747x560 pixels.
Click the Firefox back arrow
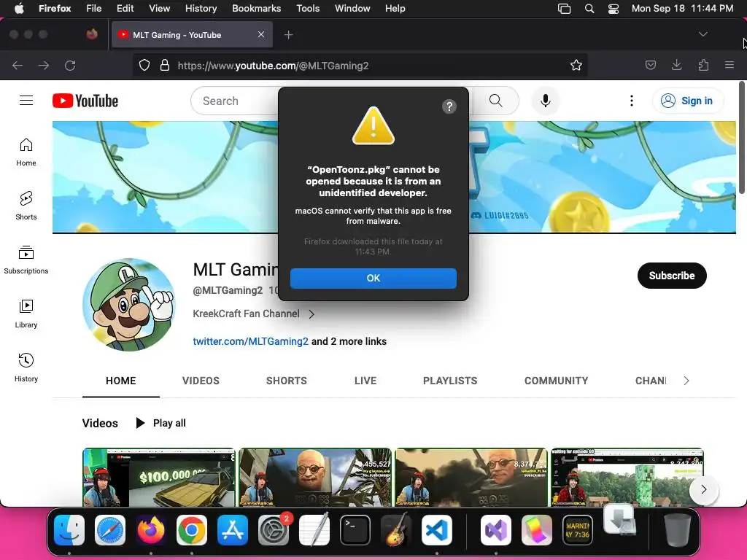pos(18,65)
